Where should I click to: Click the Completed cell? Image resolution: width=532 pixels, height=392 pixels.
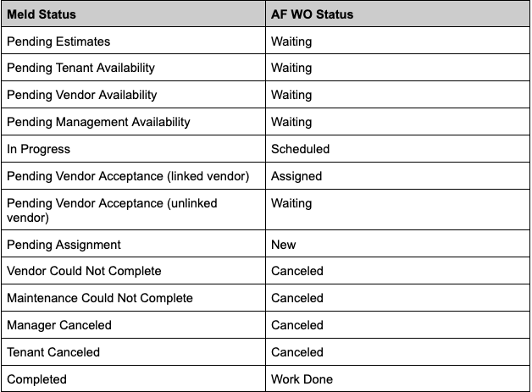point(36,379)
